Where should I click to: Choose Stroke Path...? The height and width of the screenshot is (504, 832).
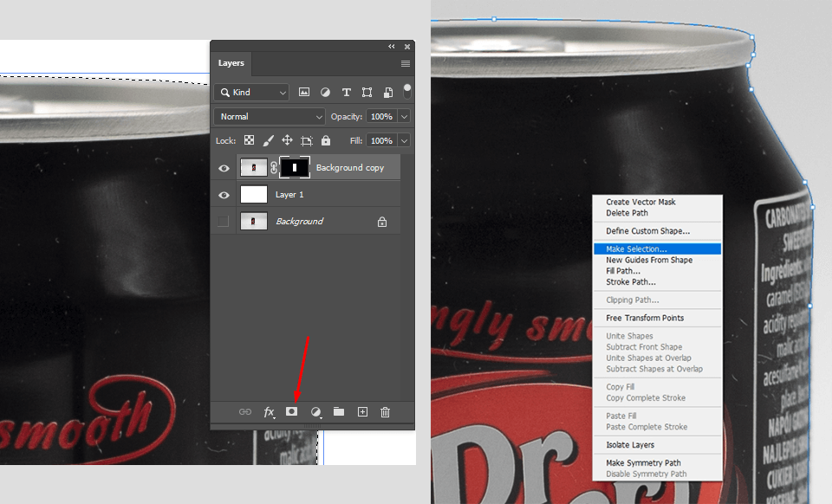pyautogui.click(x=630, y=282)
